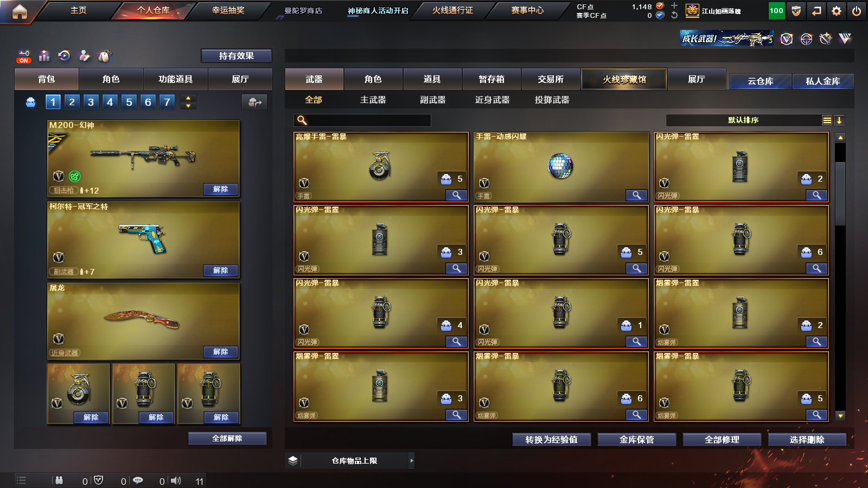This screenshot has width=868, height=488.
Task: Click the CF point recharge plus icon
Action: (x=674, y=6)
